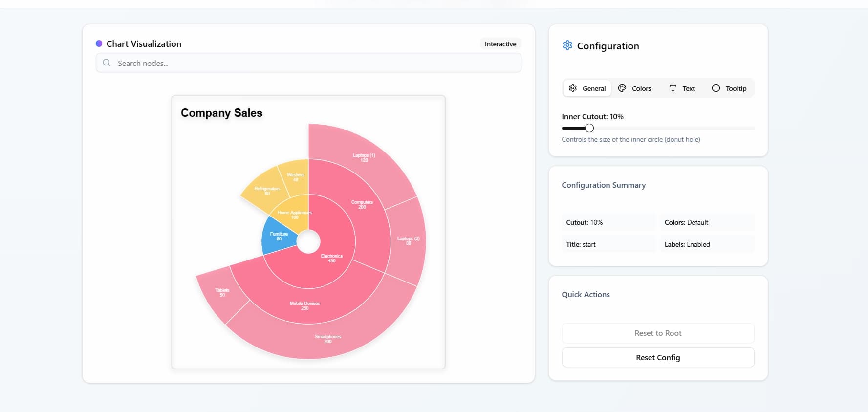Image resolution: width=868 pixels, height=412 pixels.
Task: Click the Laptops (2) 80 segment
Action: (x=408, y=240)
